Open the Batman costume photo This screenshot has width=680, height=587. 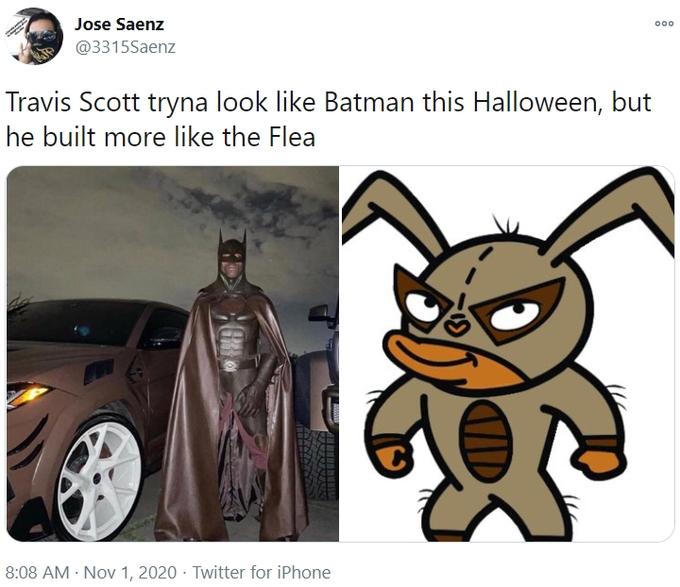pyautogui.click(x=173, y=353)
